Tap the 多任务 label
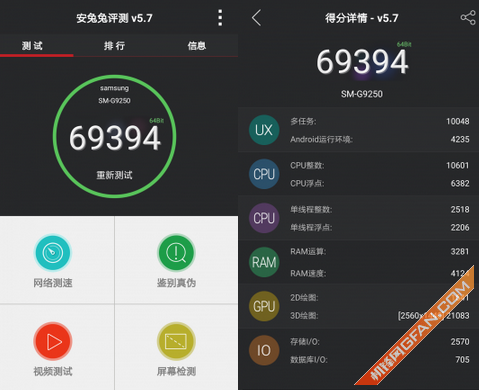The height and width of the screenshot is (390, 479). [303, 121]
